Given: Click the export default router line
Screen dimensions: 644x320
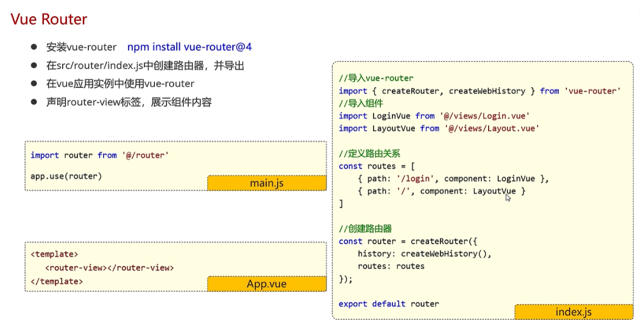Looking at the screenshot, I should coord(389,304).
